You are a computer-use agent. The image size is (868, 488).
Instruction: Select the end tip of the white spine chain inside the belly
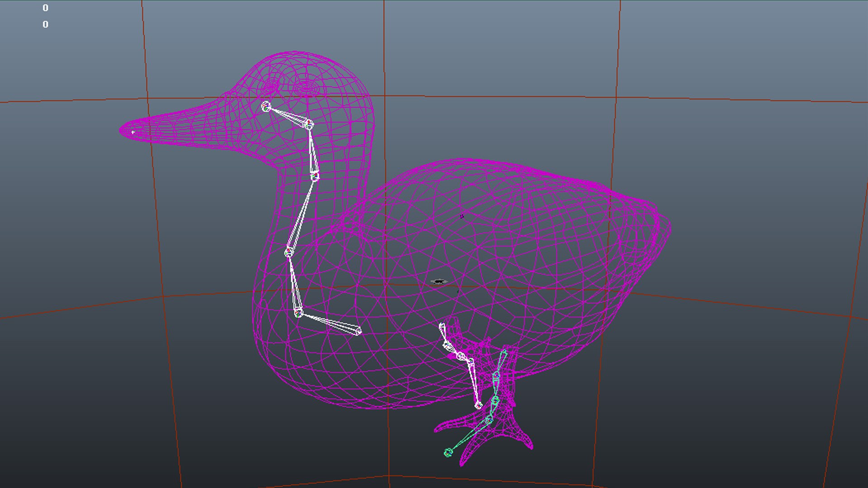click(x=359, y=332)
